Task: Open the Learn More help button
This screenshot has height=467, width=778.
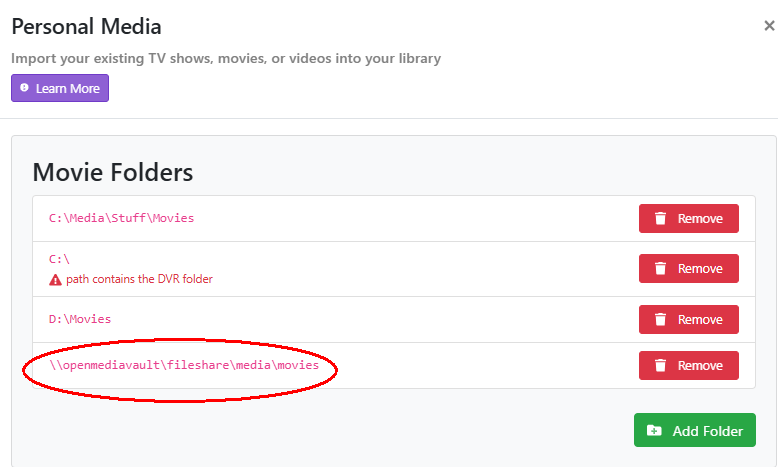Action: click(60, 88)
